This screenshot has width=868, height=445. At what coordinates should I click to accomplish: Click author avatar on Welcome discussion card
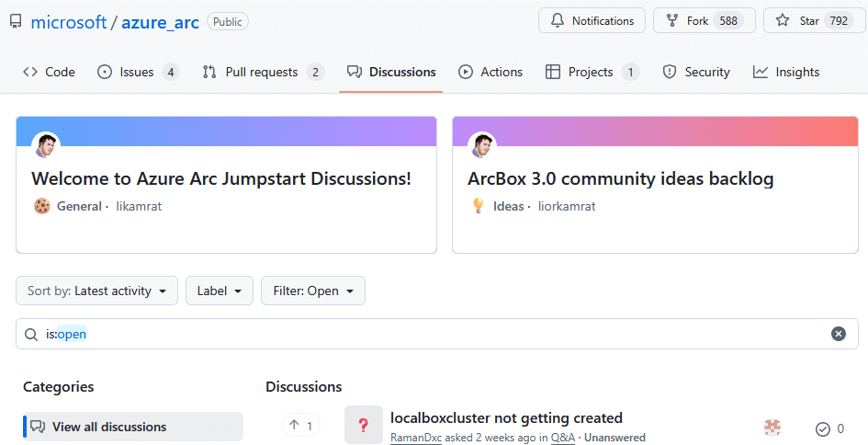[46, 146]
